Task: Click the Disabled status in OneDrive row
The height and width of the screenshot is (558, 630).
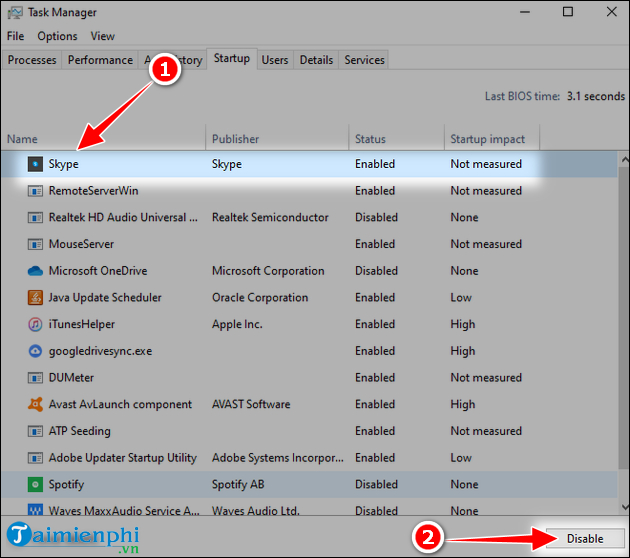Action: point(376,271)
